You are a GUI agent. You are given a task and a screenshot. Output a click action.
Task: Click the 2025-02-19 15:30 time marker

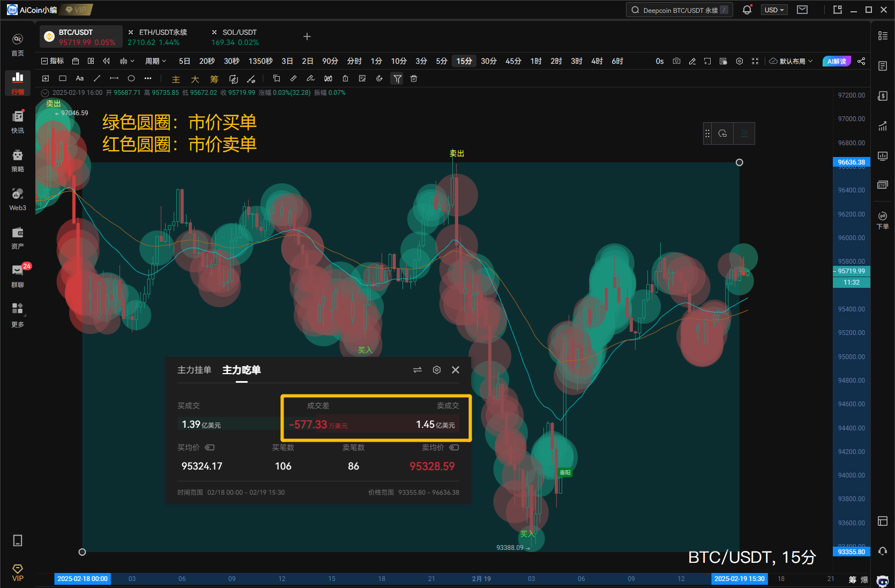(x=740, y=579)
